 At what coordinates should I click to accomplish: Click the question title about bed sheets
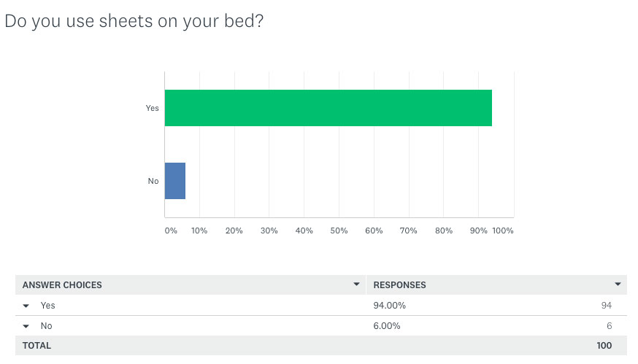click(x=134, y=21)
